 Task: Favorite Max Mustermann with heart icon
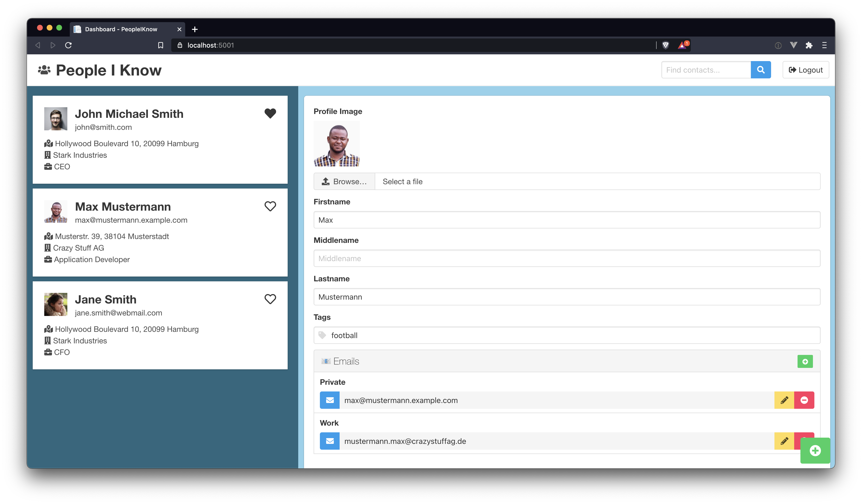[x=270, y=206]
